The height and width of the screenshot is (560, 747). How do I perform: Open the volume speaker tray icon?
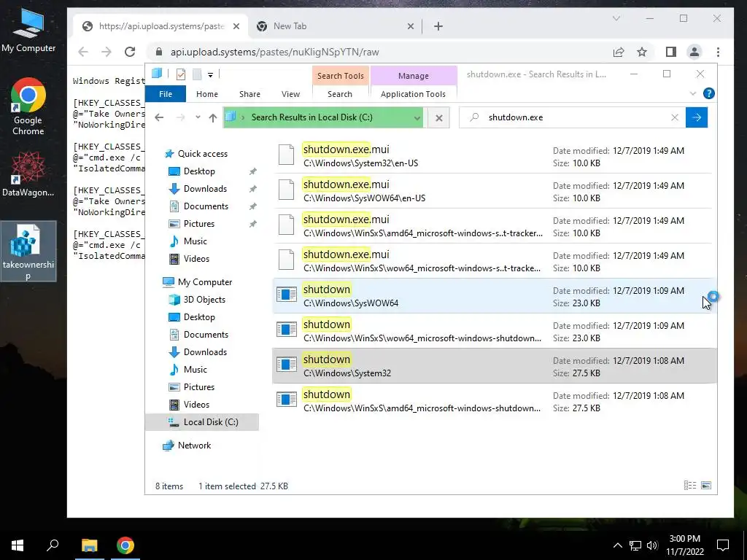tap(652, 545)
